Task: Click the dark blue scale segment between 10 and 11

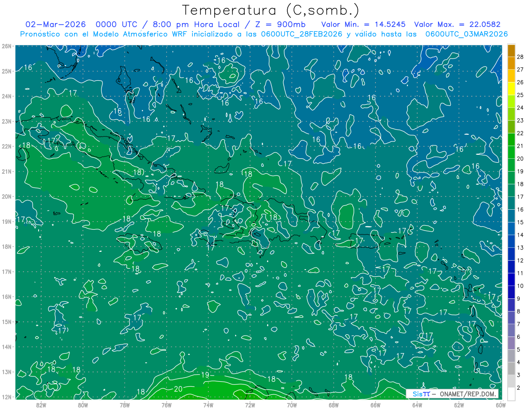Action: pyautogui.click(x=511, y=280)
